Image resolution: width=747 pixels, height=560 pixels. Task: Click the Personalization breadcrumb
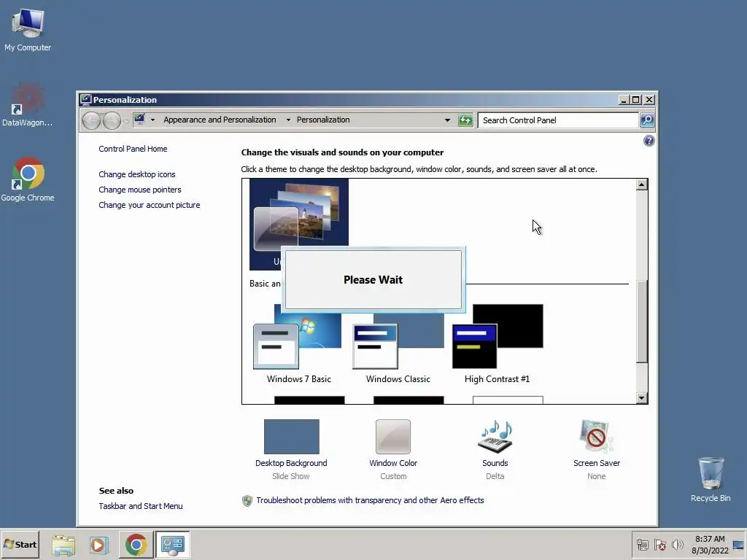(x=323, y=120)
